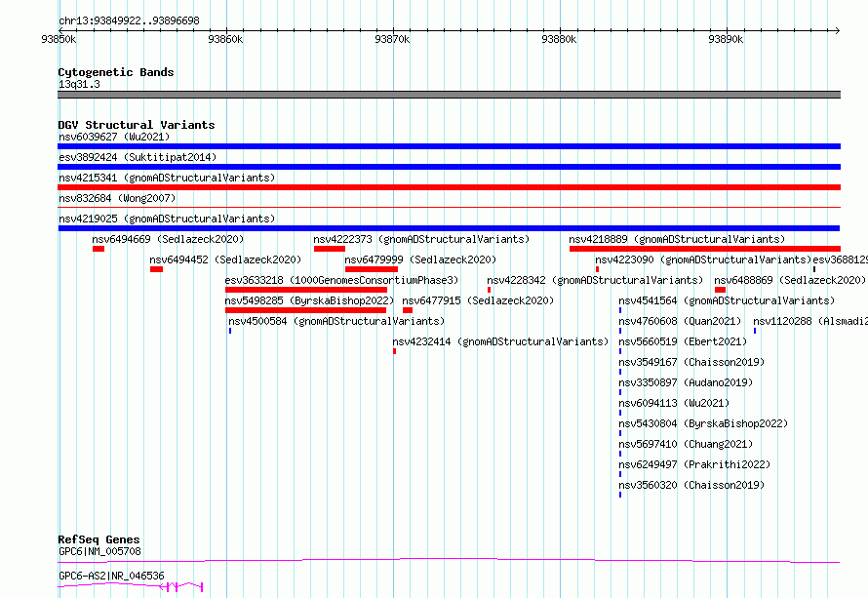868x598 pixels.
Task: Select nsv1120288 variant label
Action: pyautogui.click(x=810, y=321)
